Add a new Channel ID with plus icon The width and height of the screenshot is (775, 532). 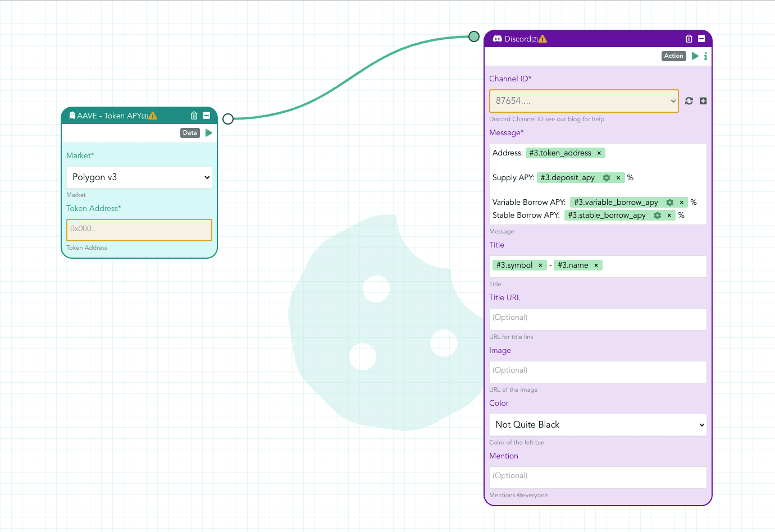coord(703,101)
